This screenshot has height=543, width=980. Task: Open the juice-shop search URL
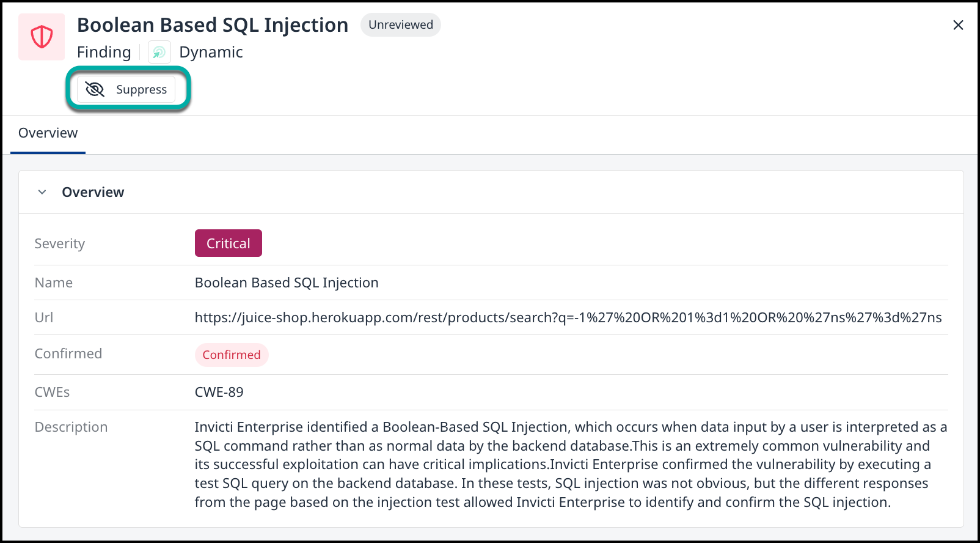click(x=568, y=317)
